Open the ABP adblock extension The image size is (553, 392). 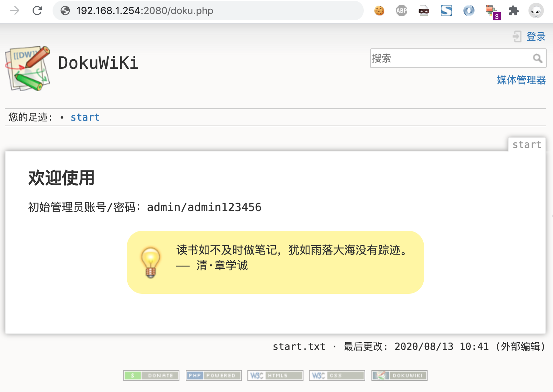click(401, 11)
